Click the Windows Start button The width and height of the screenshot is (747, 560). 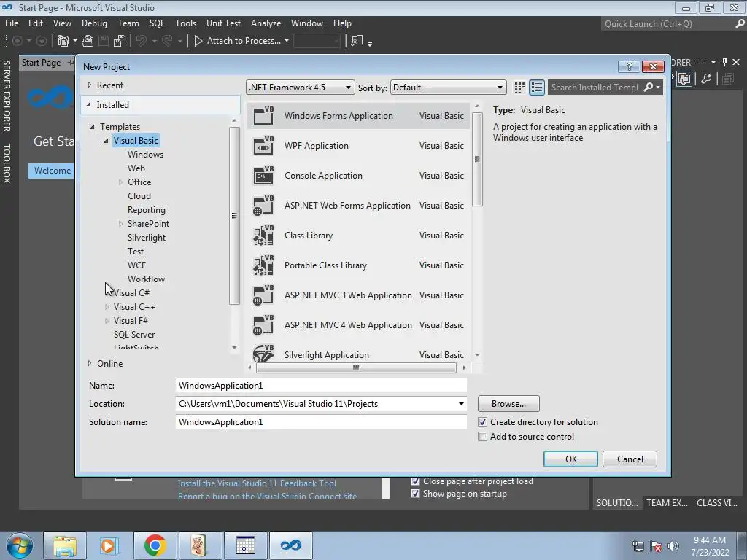click(19, 545)
